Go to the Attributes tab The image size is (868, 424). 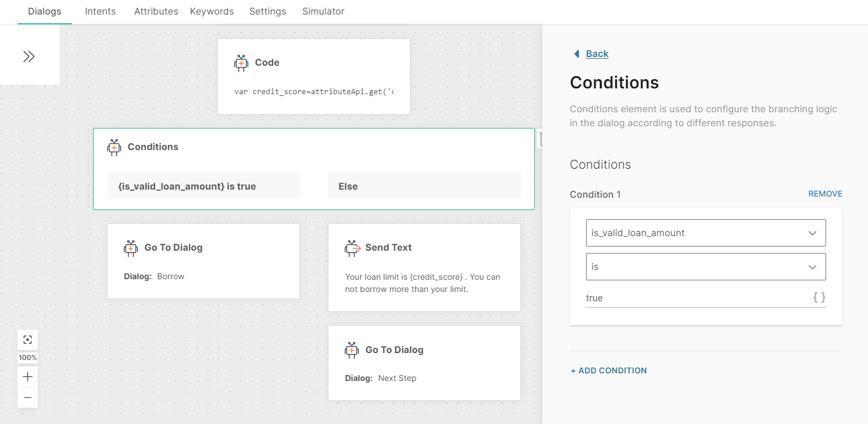tap(156, 12)
